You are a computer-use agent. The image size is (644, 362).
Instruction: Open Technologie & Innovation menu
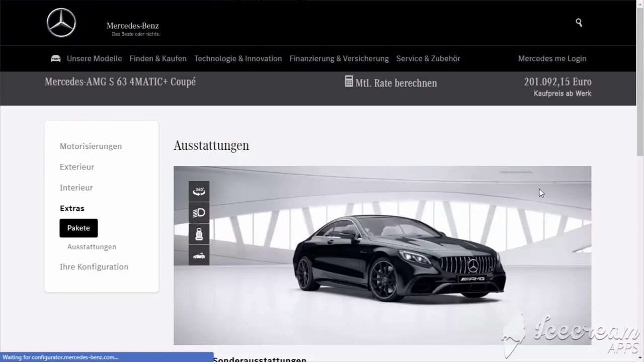238,58
